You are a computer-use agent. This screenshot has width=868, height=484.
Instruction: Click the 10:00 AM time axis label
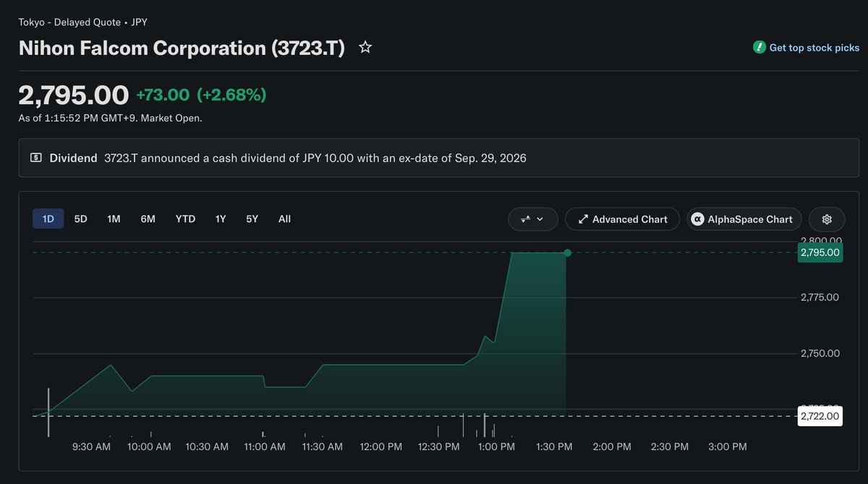pyautogui.click(x=149, y=447)
